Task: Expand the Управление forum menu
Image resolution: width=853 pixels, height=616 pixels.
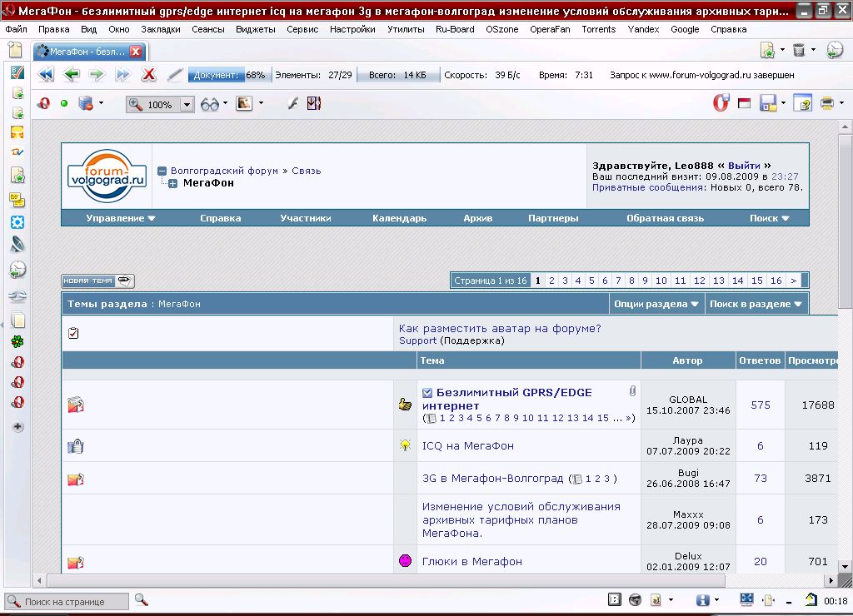Action: [121, 218]
